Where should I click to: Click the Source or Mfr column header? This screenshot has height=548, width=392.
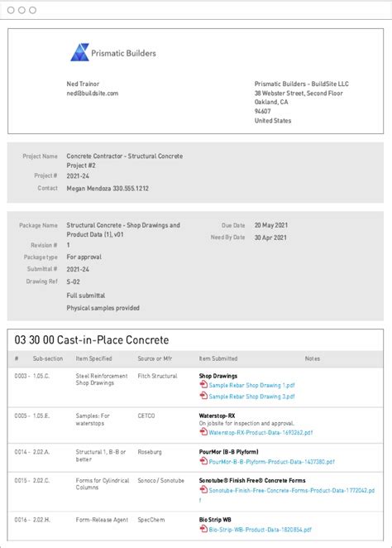coord(155,358)
